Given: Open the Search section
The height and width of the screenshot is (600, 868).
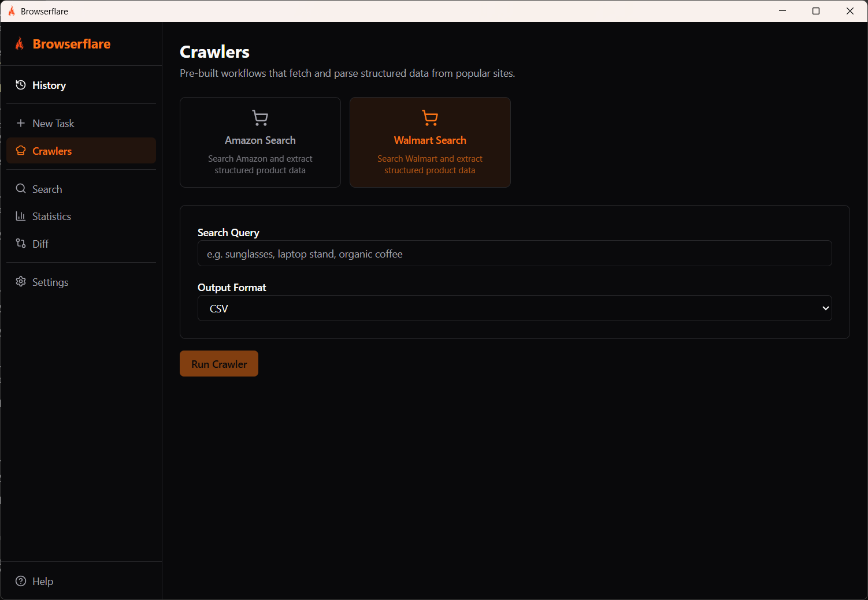Looking at the screenshot, I should click(x=81, y=189).
